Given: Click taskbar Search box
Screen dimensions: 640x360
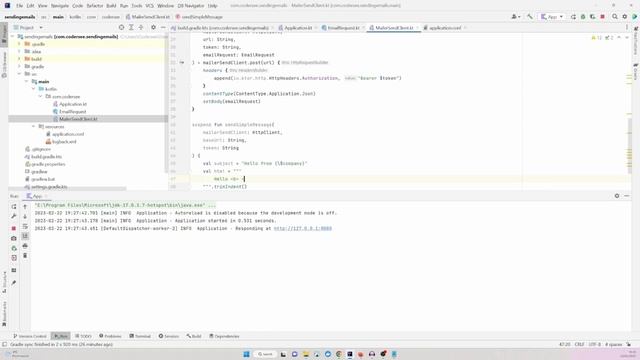Looking at the screenshot, I should tap(265, 354).
